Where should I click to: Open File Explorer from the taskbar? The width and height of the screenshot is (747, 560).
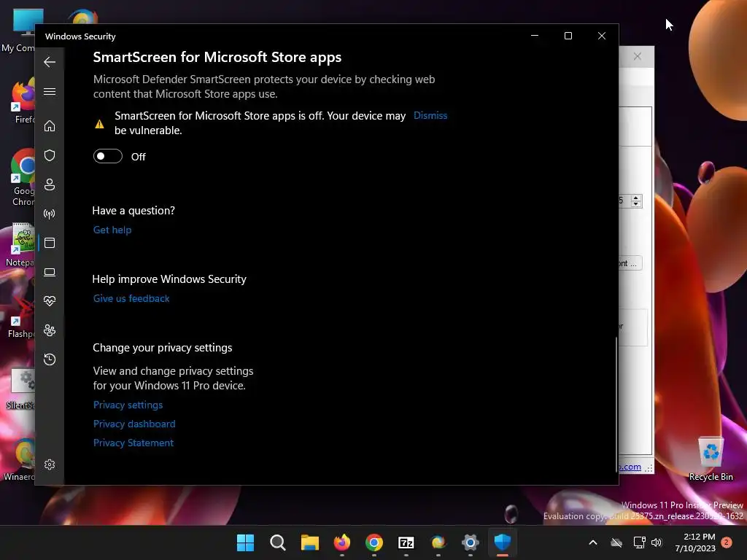coord(309,542)
